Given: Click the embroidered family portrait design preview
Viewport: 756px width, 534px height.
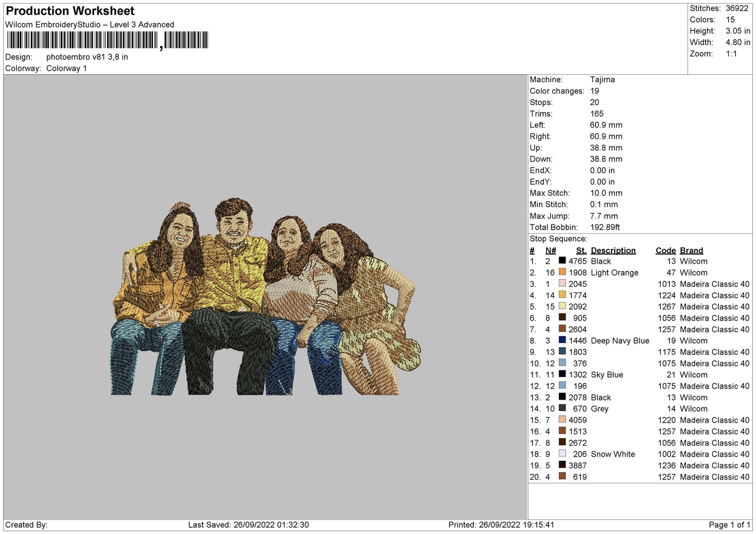Looking at the screenshot, I should [x=266, y=297].
